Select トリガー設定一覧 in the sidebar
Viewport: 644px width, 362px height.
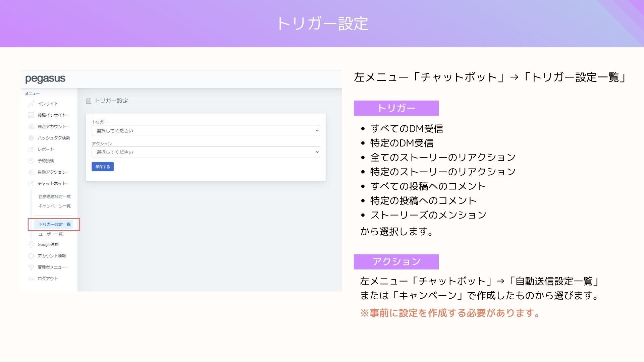(x=54, y=225)
